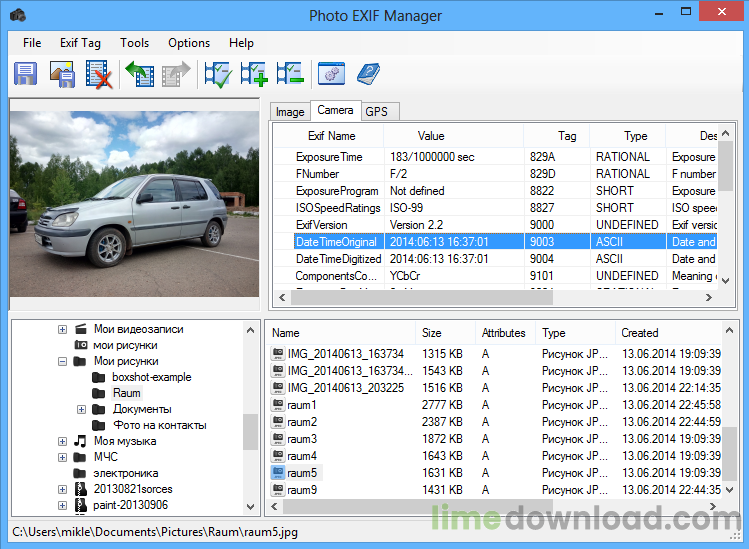Click the file path in status bar
Viewport: 749px width, 549px height.
pyautogui.click(x=155, y=532)
